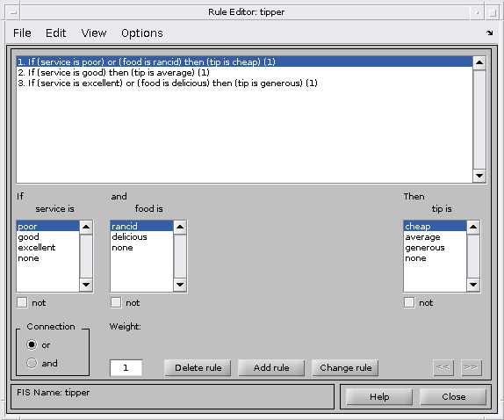The width and height of the screenshot is (504, 420).
Task: Click rule list scroll up arrow
Action: point(479,62)
